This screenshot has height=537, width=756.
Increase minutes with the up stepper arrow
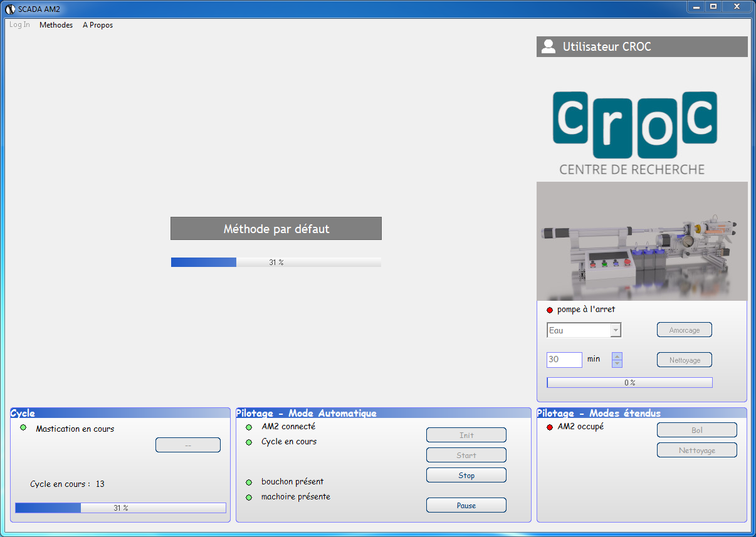pos(617,356)
